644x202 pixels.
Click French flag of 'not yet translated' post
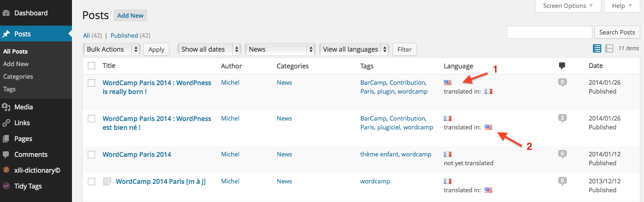tap(447, 154)
